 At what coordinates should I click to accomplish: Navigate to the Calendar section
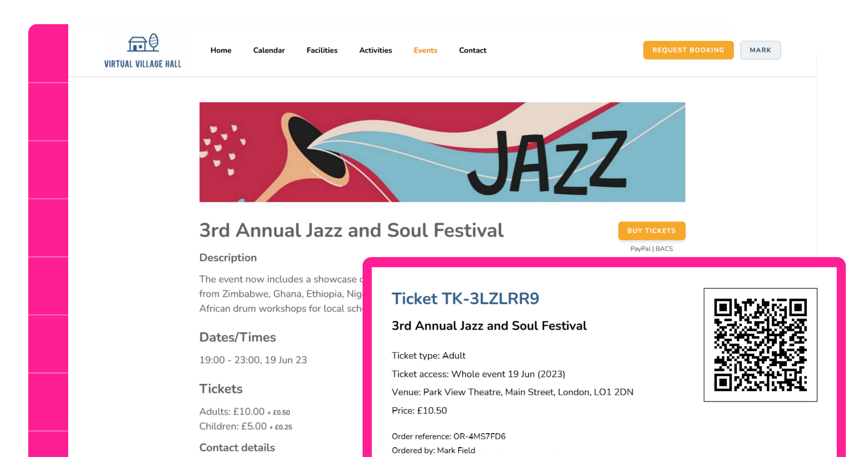point(269,50)
